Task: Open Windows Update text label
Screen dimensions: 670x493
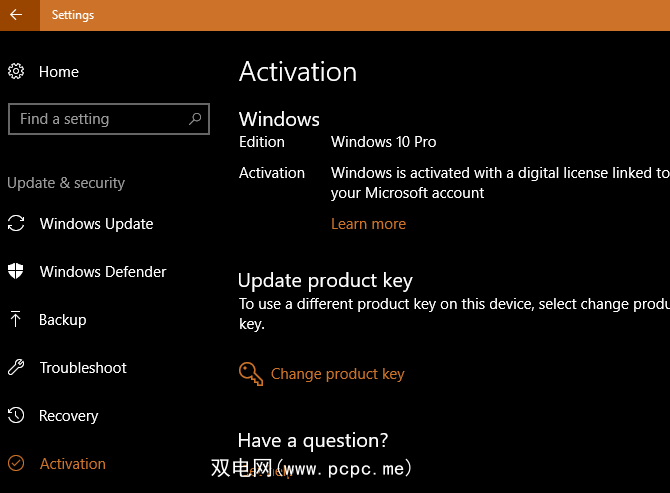Action: (96, 224)
